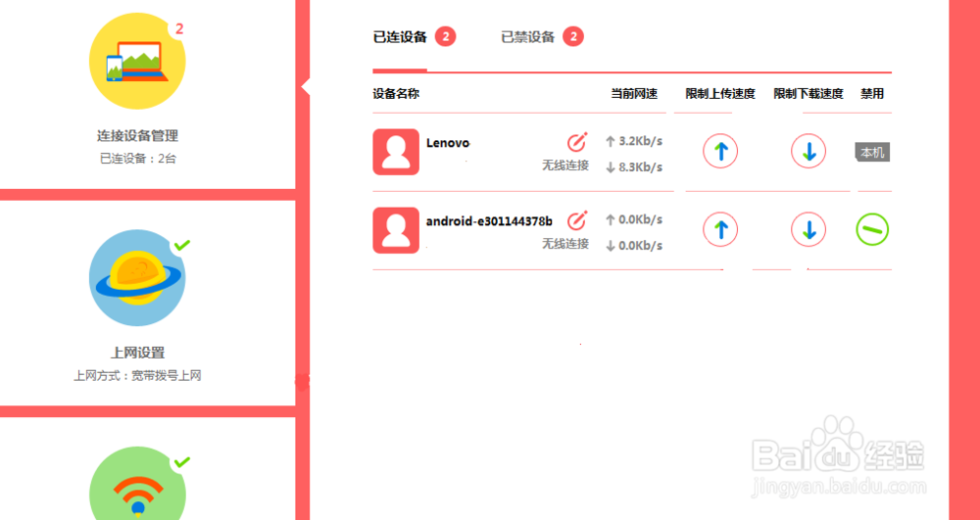Click the 已禁设备 count badge

click(x=573, y=37)
